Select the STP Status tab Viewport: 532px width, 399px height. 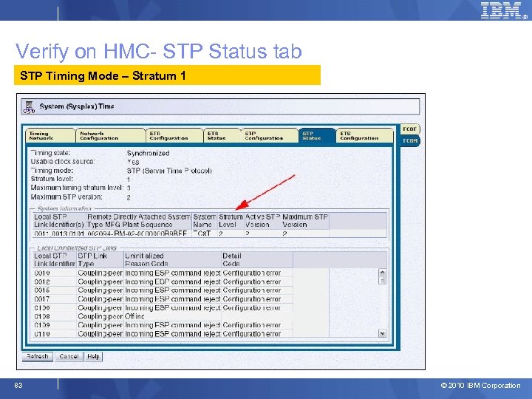[x=317, y=136]
